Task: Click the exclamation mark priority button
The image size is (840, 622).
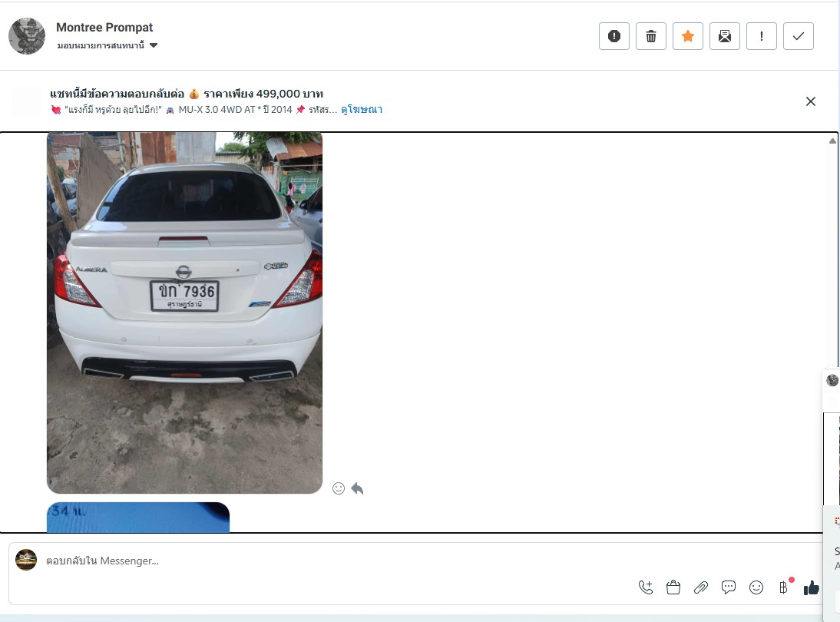Action: (761, 36)
